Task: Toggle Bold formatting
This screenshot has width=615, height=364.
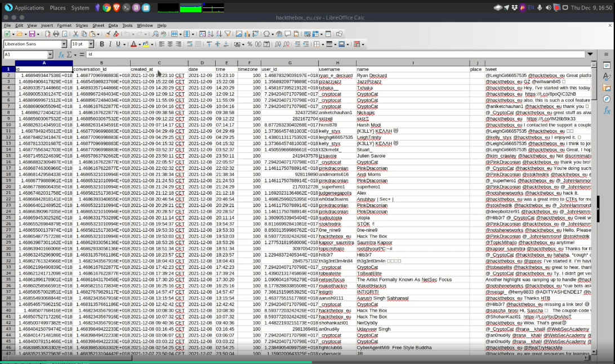Action: (101, 44)
